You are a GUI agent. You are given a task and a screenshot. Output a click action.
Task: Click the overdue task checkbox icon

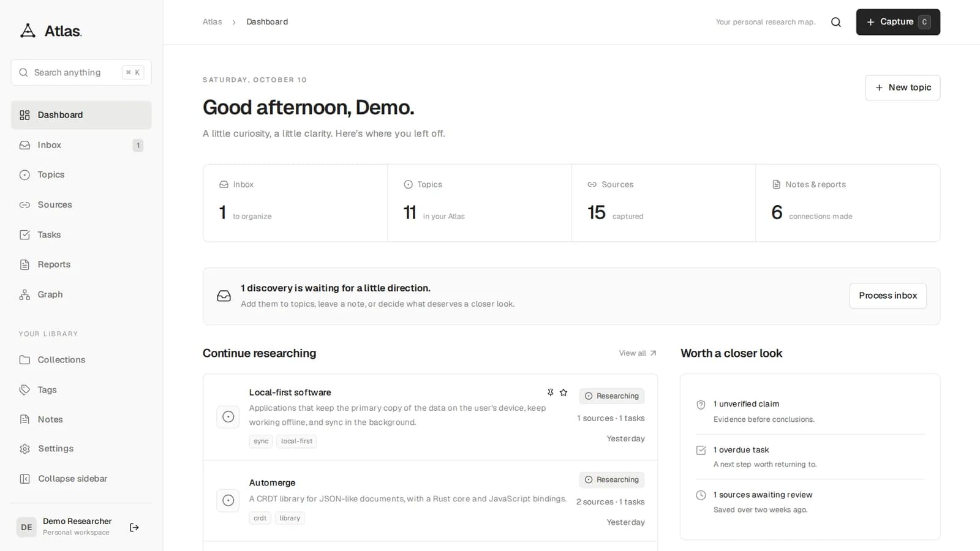[701, 450]
